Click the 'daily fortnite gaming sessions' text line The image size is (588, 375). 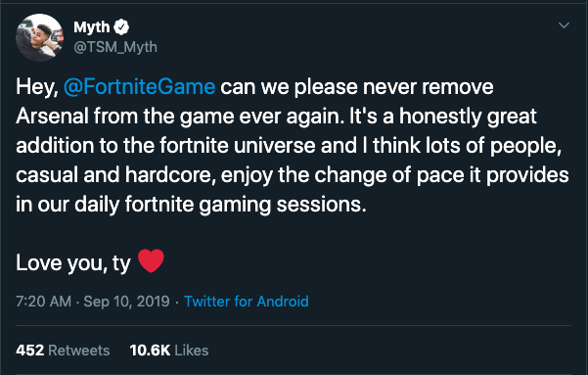coord(191,205)
